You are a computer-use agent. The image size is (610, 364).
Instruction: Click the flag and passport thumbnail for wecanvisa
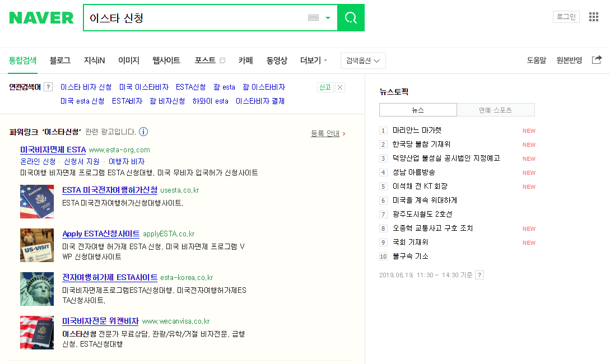(37, 333)
